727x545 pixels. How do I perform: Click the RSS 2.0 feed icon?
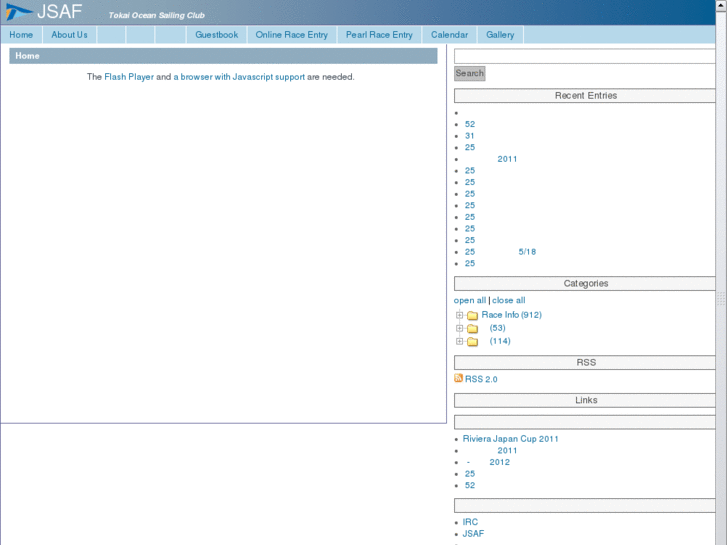459,379
